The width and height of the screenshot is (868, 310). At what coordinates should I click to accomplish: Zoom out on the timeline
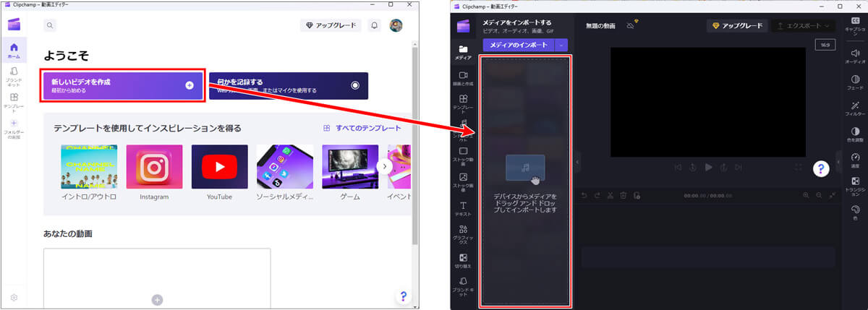coord(819,195)
